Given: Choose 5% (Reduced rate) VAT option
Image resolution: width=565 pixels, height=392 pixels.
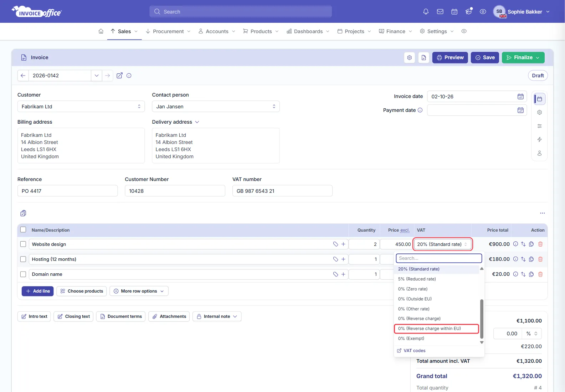Looking at the screenshot, I should coord(436,279).
